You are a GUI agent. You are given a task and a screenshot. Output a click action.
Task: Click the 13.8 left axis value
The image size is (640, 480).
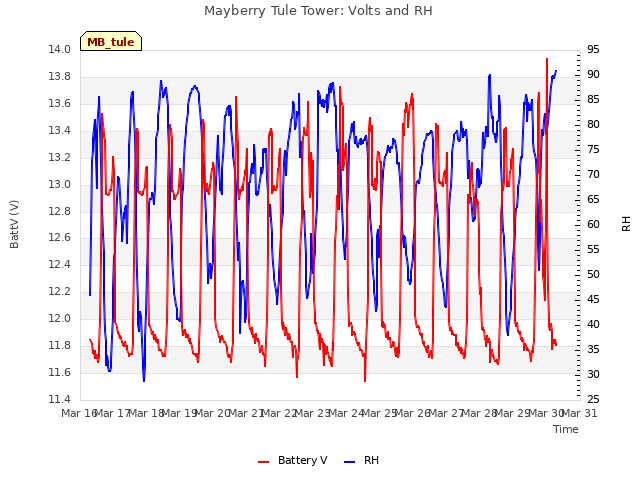point(59,76)
